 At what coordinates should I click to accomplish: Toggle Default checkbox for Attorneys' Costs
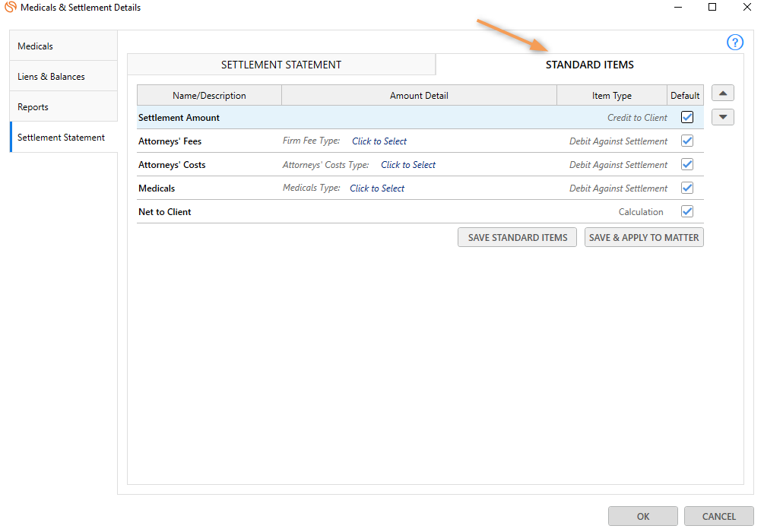pos(687,165)
